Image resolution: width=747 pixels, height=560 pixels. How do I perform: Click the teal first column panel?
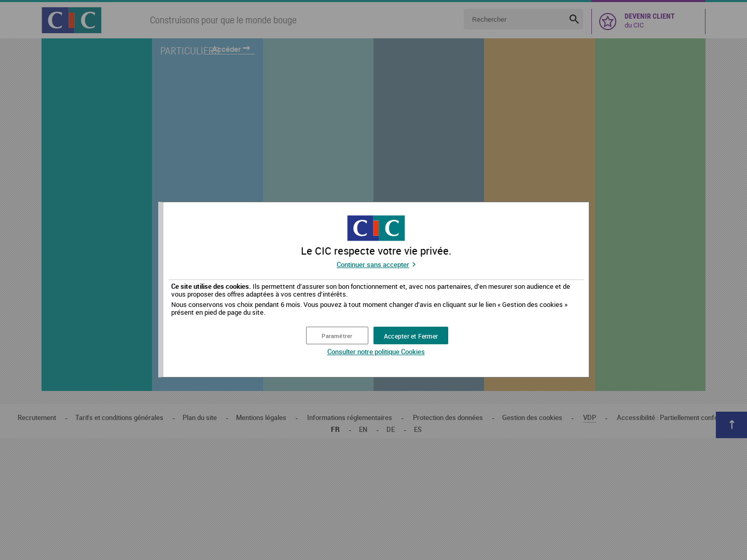click(x=96, y=215)
